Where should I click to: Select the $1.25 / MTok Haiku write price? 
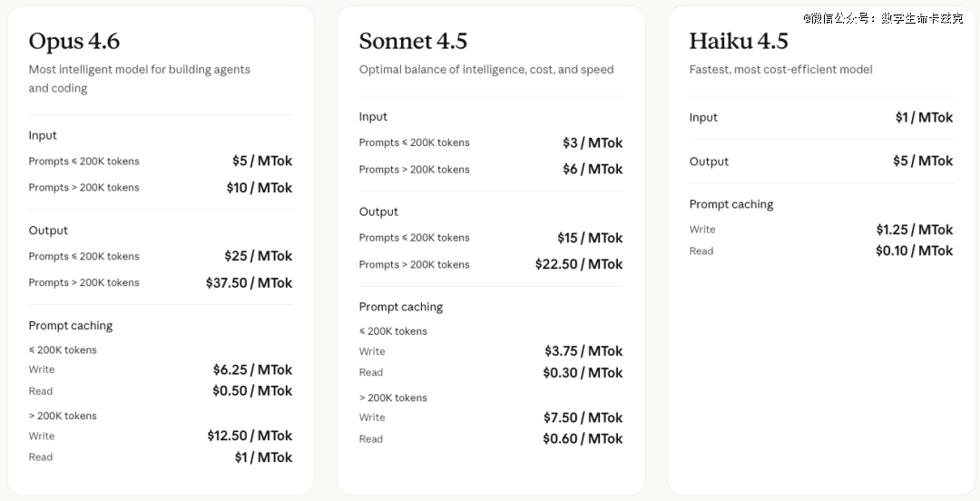point(914,230)
